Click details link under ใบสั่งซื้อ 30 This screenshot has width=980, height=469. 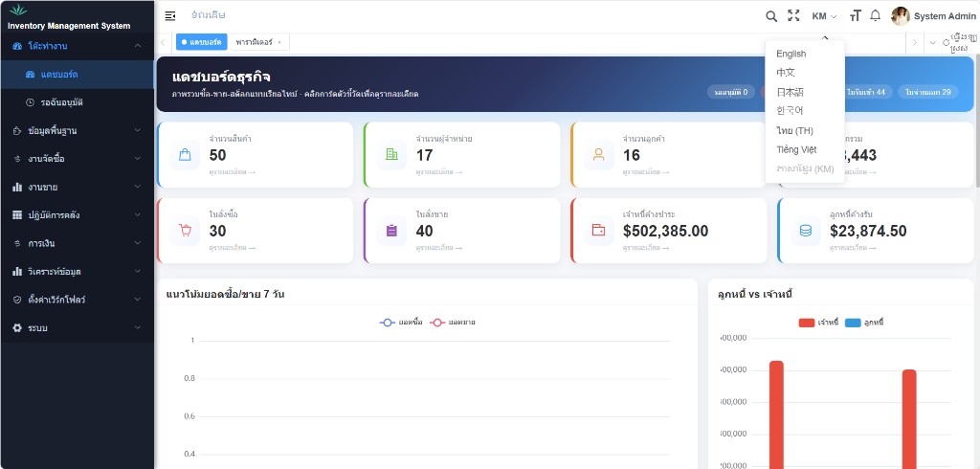coord(233,248)
